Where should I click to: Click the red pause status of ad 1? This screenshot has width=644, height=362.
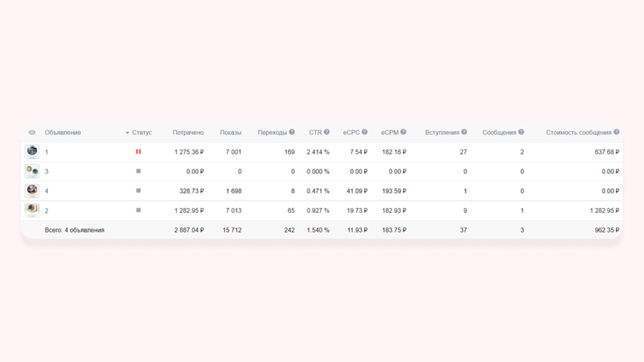pyautogui.click(x=138, y=152)
